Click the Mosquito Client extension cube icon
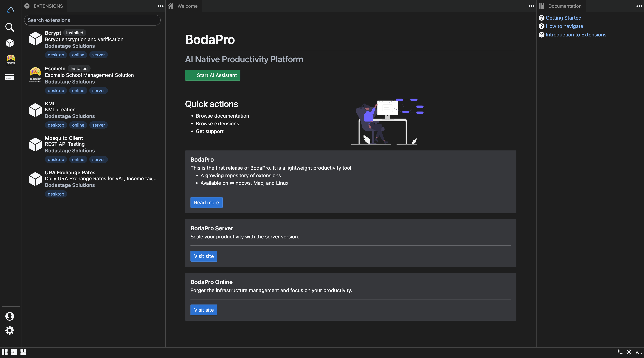 [x=35, y=145]
